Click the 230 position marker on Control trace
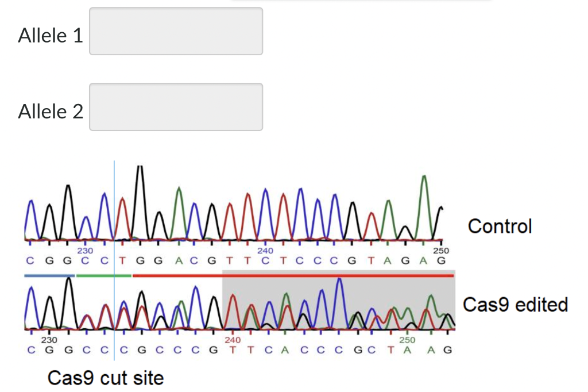This screenshot has height=392, width=588. tap(84, 251)
